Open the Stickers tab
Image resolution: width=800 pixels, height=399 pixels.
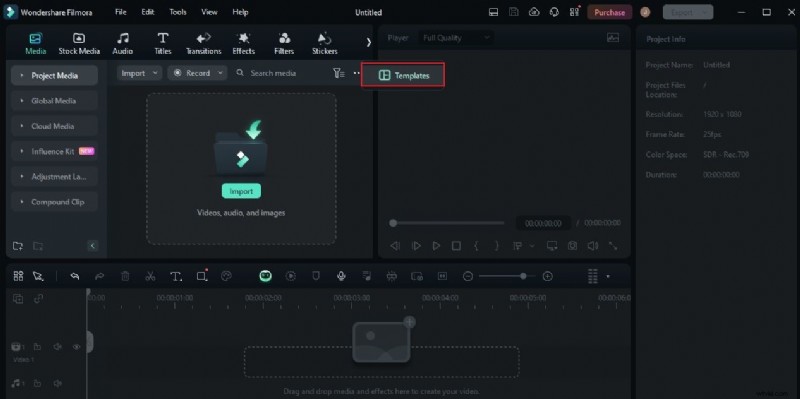pyautogui.click(x=324, y=43)
